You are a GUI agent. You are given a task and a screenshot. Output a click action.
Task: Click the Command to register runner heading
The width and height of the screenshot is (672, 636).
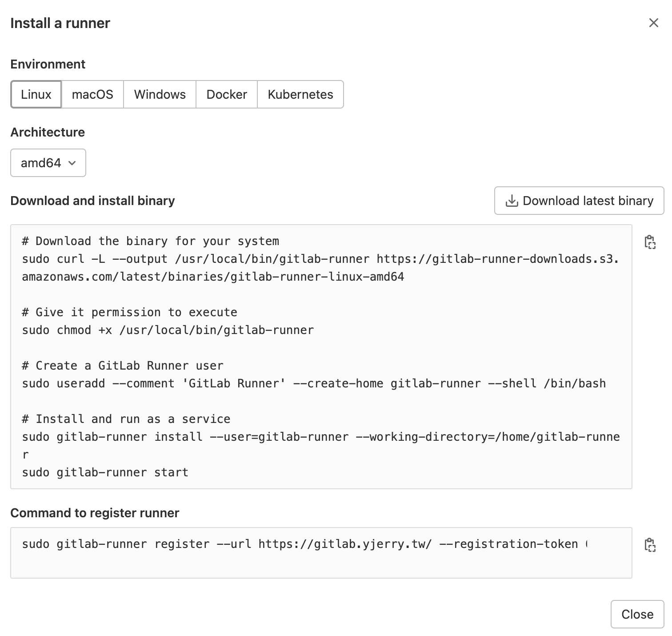95,513
